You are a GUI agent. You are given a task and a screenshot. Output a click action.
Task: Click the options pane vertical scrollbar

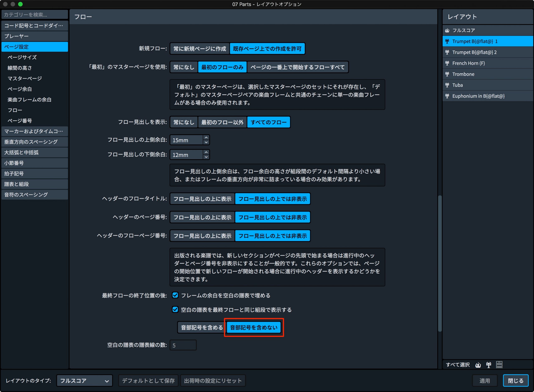[x=440, y=263]
